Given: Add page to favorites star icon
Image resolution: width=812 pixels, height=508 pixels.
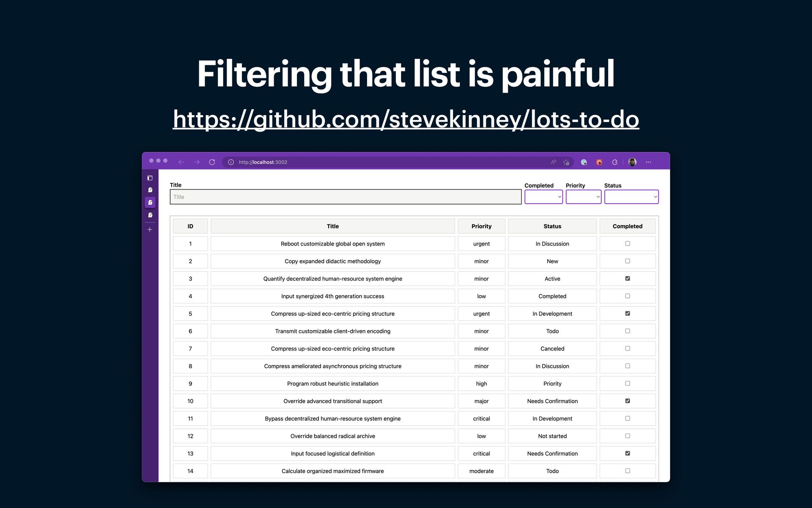Looking at the screenshot, I should click(566, 162).
